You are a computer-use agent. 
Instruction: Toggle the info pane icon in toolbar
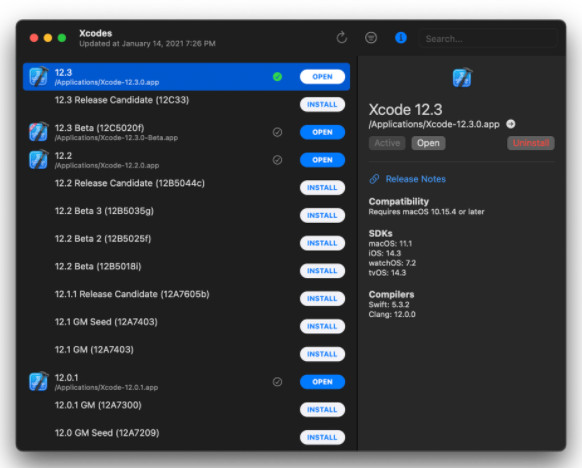[x=400, y=37]
